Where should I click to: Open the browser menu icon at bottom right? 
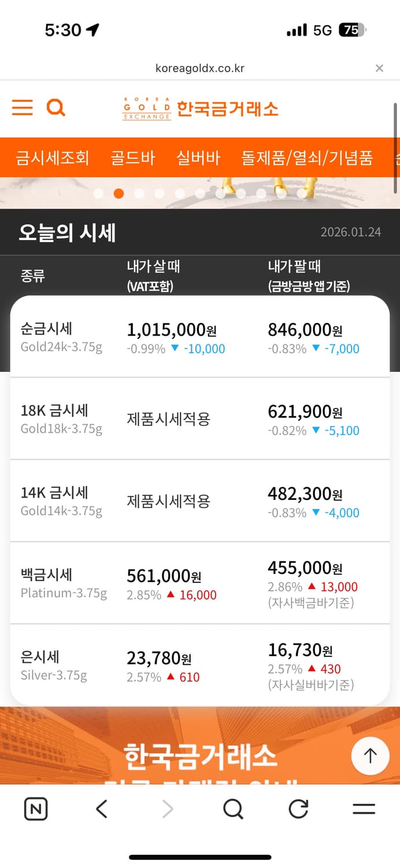pos(363,809)
